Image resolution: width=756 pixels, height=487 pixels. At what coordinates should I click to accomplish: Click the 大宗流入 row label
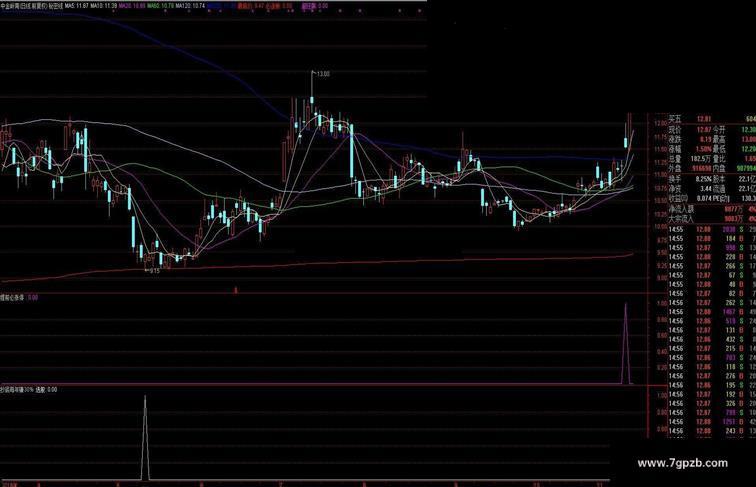tap(681, 219)
